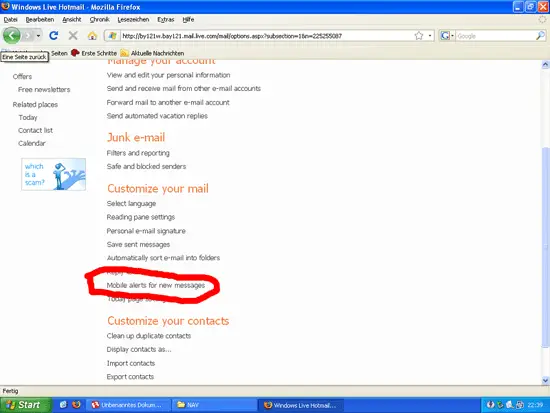Go forward with the grey arrow button
Screen dimensions: 550x413
pos(28,36)
